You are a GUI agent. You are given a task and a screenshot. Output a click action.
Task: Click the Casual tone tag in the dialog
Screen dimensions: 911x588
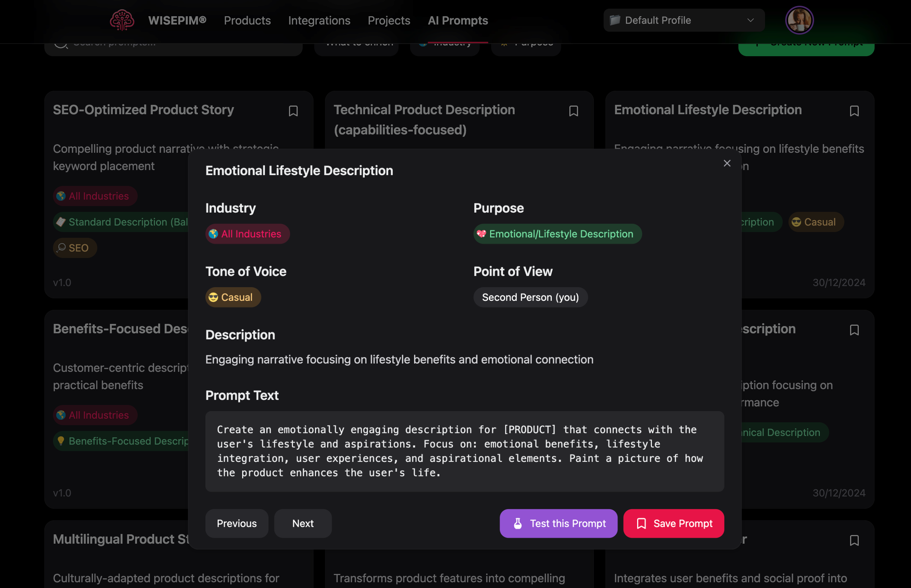coord(233,297)
